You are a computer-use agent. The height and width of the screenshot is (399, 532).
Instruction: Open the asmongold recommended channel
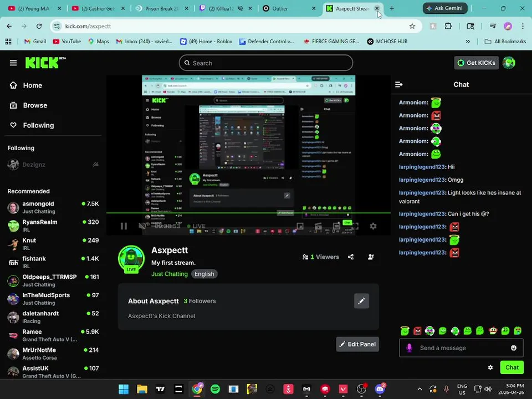[x=53, y=207]
